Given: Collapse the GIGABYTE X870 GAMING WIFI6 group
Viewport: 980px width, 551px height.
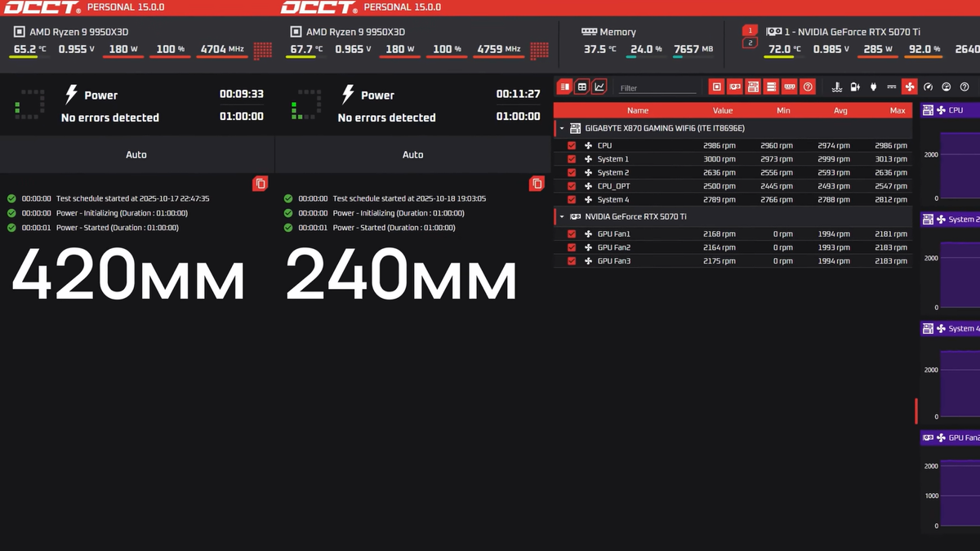Looking at the screenshot, I should [x=562, y=128].
